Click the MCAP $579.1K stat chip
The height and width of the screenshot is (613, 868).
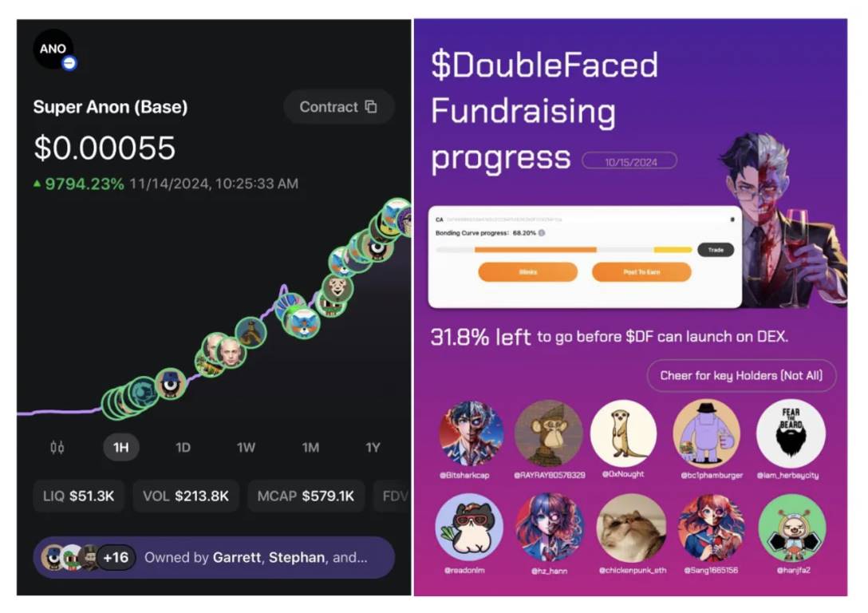[x=306, y=496]
